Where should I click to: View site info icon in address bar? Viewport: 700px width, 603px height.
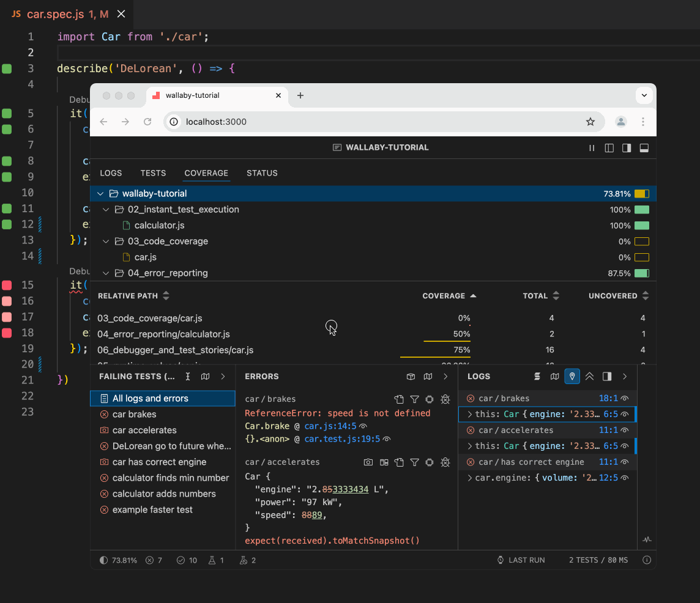(x=174, y=122)
